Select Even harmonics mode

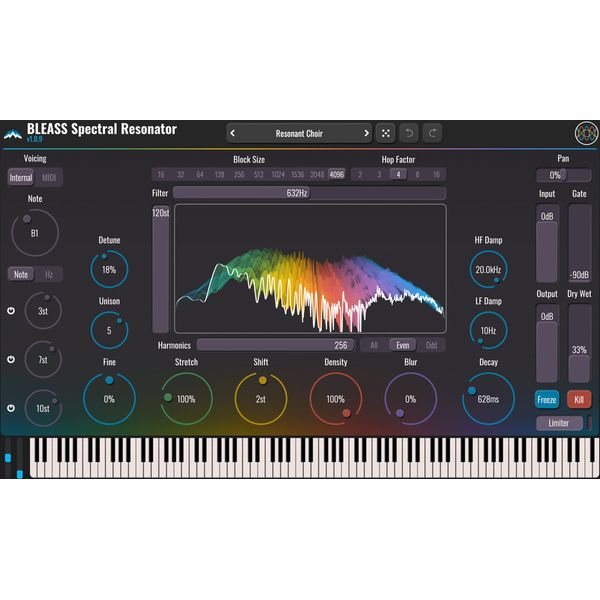[x=403, y=345]
